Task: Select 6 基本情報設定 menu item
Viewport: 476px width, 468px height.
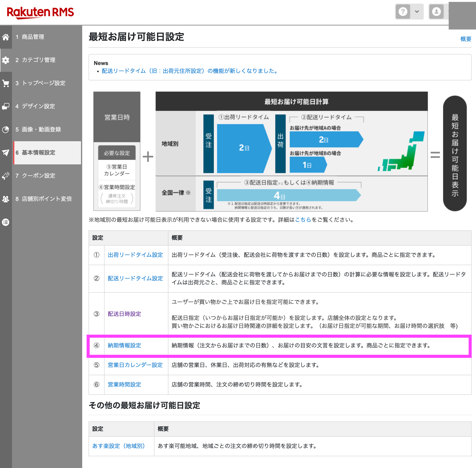Action: click(47, 153)
